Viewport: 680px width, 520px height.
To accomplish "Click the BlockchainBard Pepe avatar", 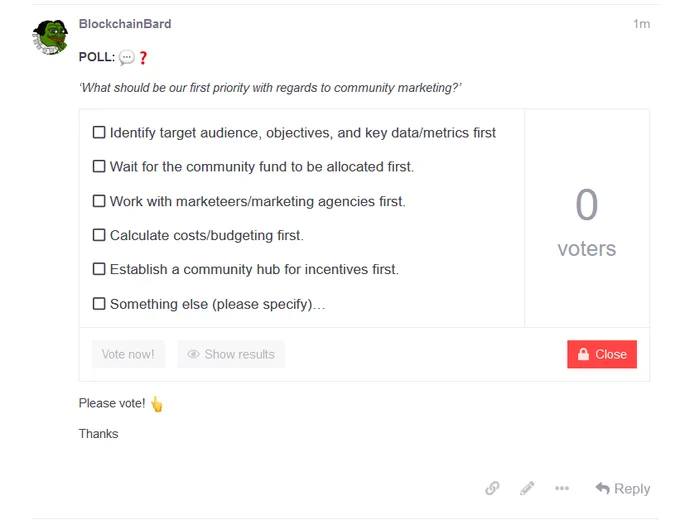I will (50, 37).
